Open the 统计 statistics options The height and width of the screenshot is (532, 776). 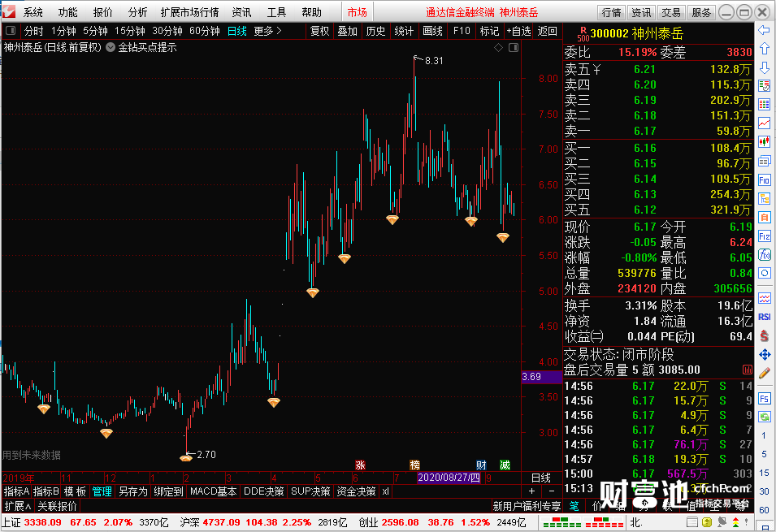[404, 31]
